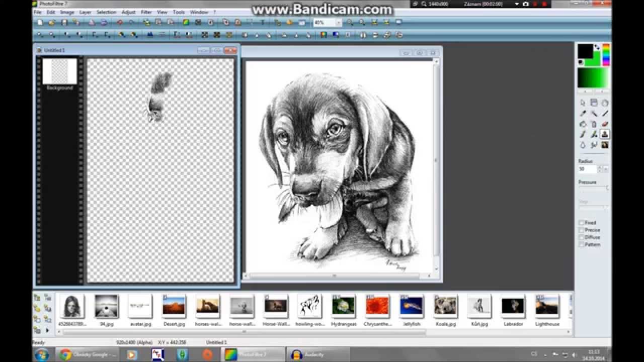Open the Edit menu
The image size is (644, 362).
(51, 12)
